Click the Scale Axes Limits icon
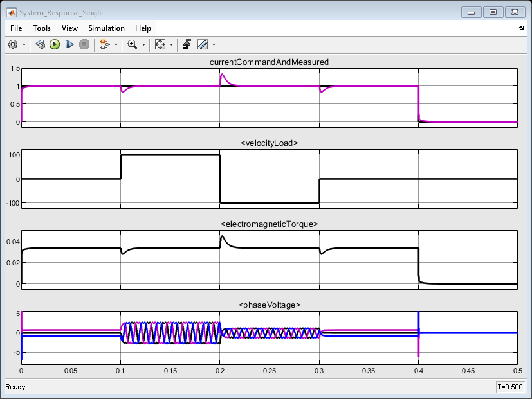 tap(160, 44)
